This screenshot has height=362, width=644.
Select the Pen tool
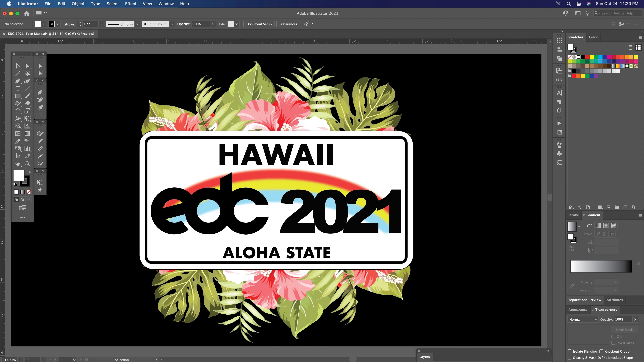click(x=18, y=81)
